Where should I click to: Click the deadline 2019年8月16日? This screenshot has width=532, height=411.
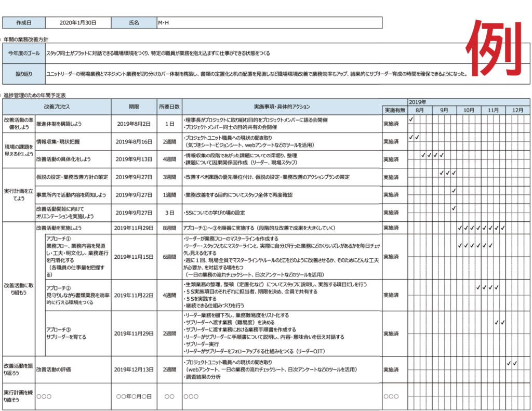tap(134, 142)
